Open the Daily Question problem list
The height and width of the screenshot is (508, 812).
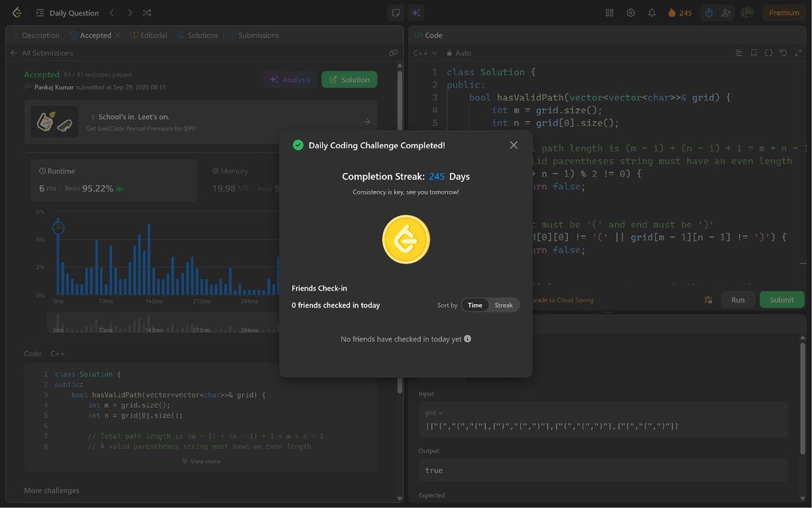pyautogui.click(x=67, y=13)
